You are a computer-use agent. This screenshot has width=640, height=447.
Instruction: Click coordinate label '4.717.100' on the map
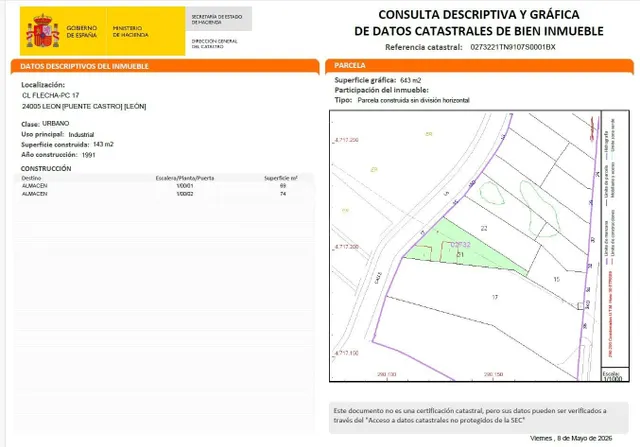click(347, 353)
